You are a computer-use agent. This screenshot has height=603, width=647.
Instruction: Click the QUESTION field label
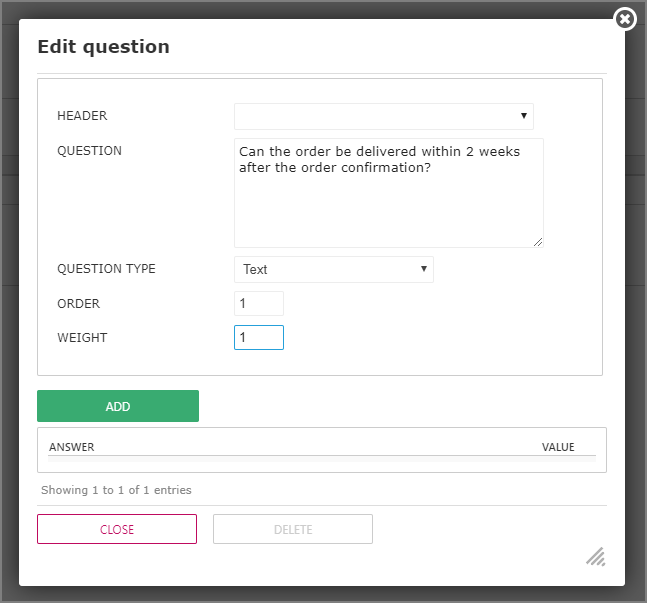click(x=89, y=151)
